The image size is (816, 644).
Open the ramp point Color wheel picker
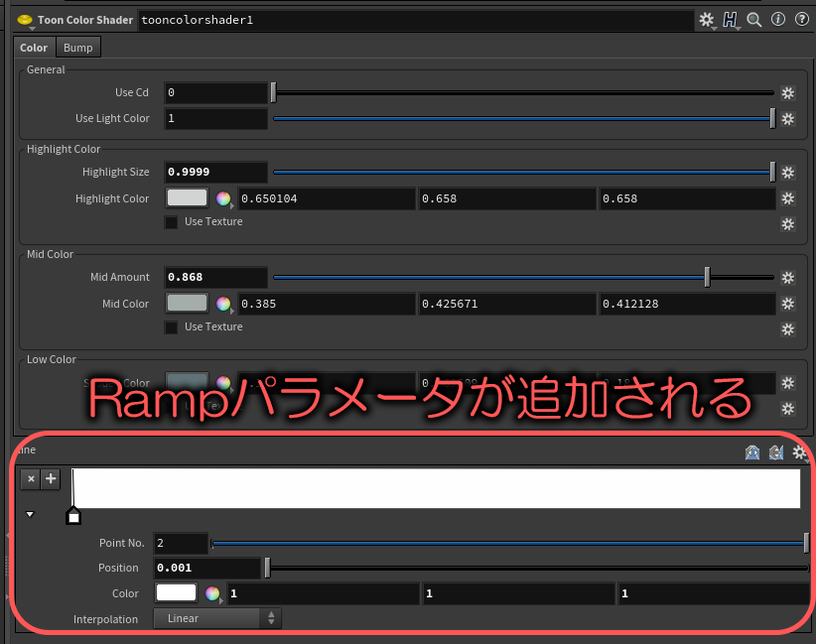point(212,593)
